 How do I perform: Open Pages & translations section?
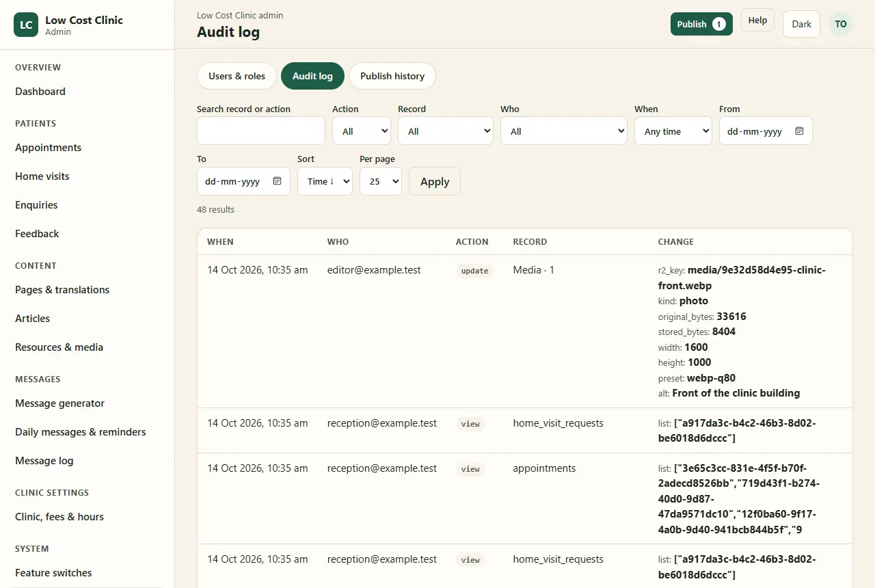tap(87, 290)
